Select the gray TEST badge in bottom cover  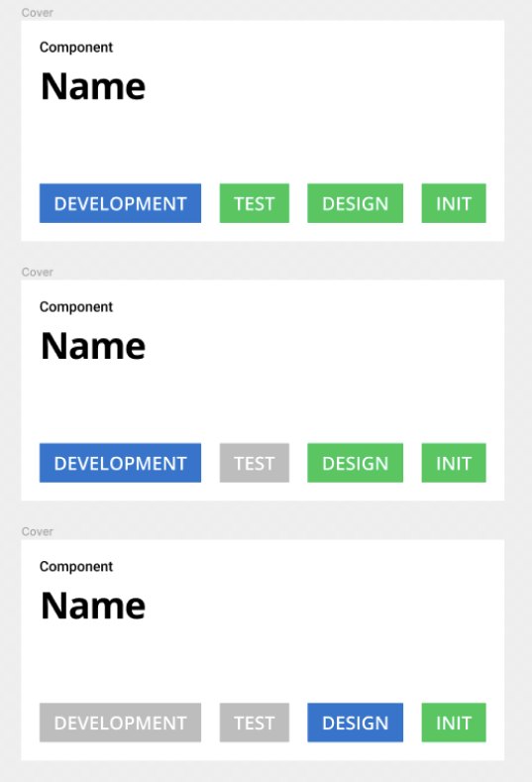tap(255, 723)
